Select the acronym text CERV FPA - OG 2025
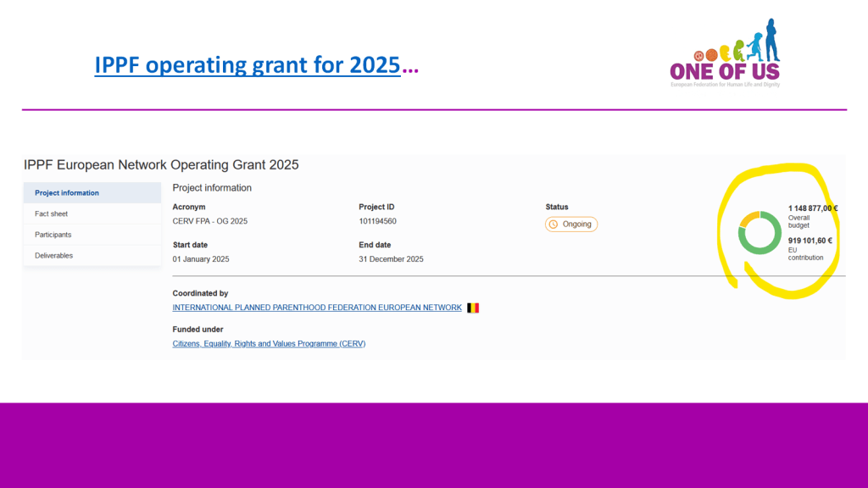The image size is (868, 488). point(209,221)
